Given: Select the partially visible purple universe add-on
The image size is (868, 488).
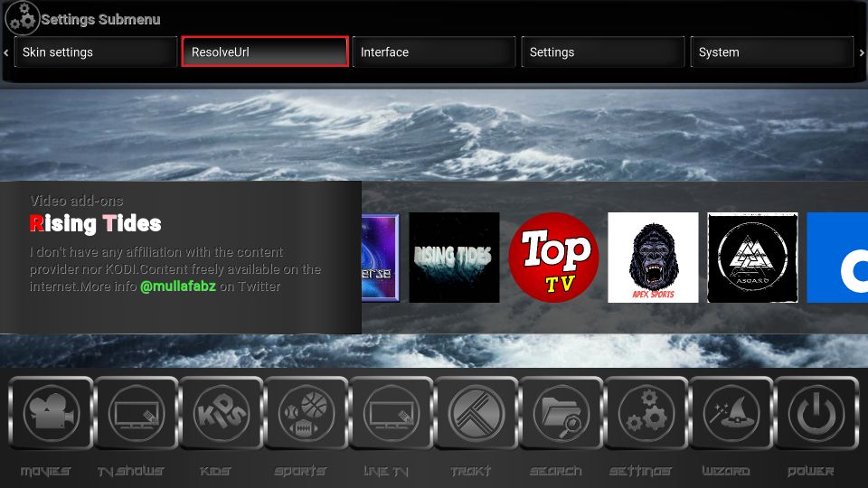Looking at the screenshot, I should coord(381,258).
